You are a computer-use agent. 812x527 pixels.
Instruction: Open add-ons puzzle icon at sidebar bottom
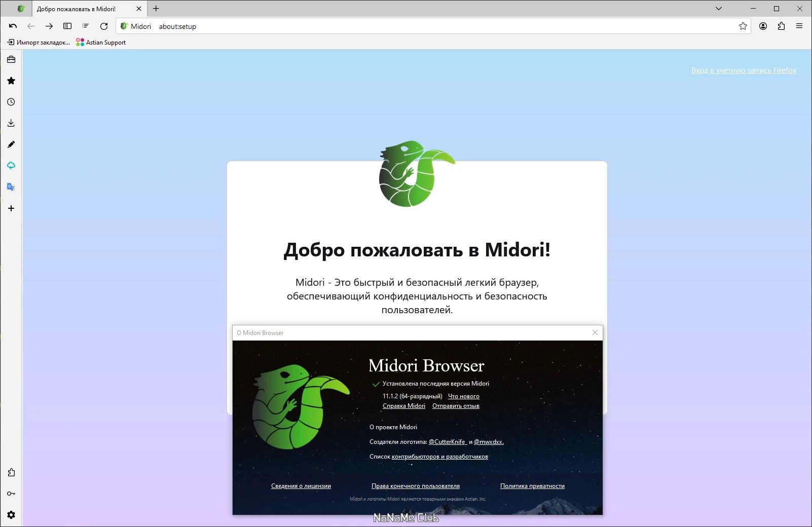11,472
